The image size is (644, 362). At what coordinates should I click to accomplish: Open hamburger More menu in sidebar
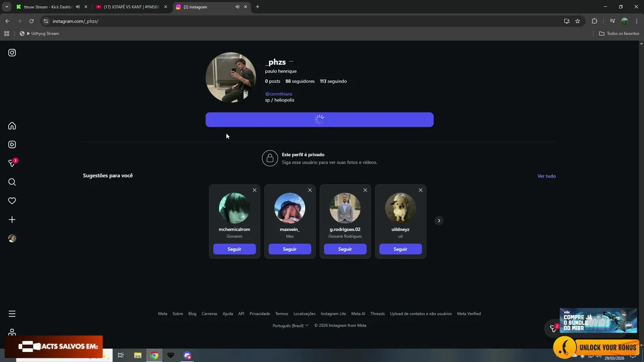pos(12,314)
